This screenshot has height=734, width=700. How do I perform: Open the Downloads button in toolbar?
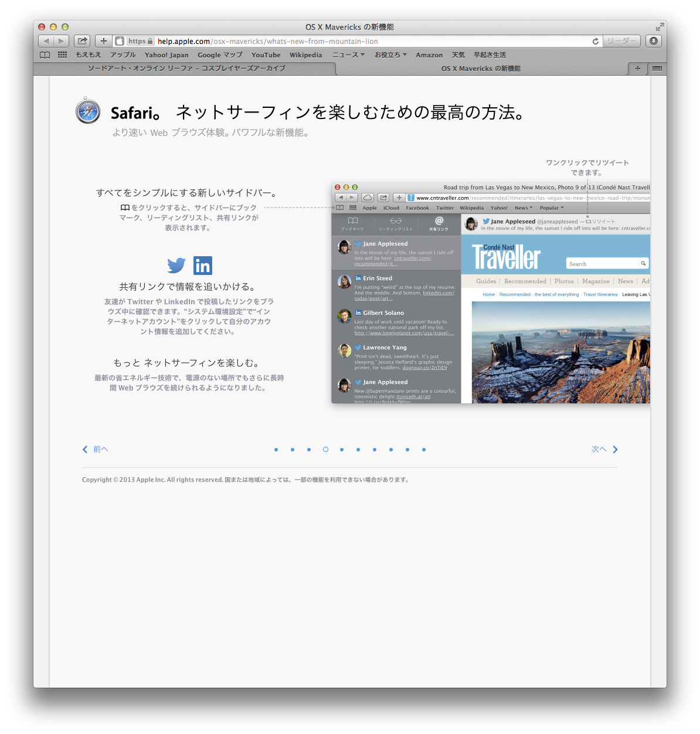(x=653, y=41)
